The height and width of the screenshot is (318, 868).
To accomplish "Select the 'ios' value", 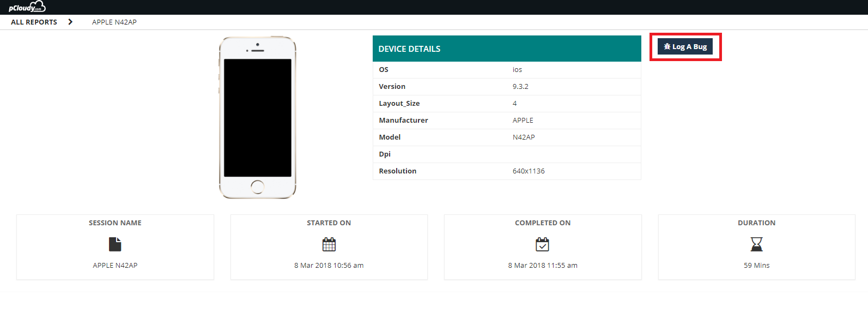I will [x=517, y=70].
